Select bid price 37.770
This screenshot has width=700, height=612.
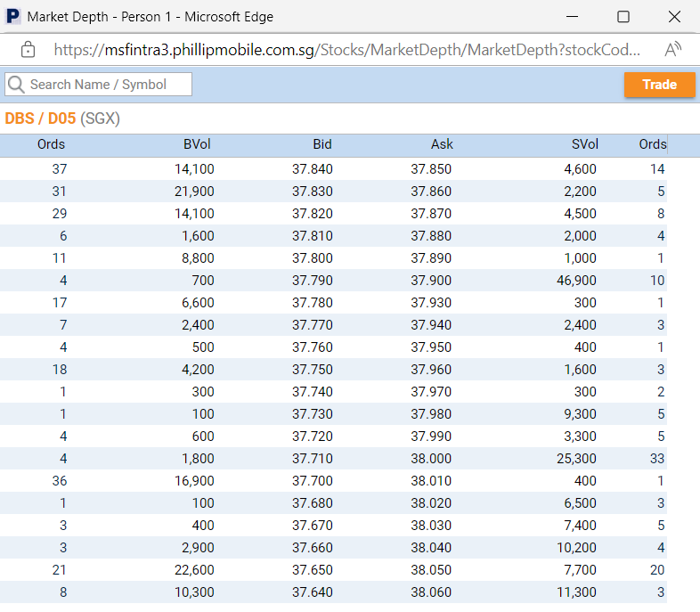[313, 325]
